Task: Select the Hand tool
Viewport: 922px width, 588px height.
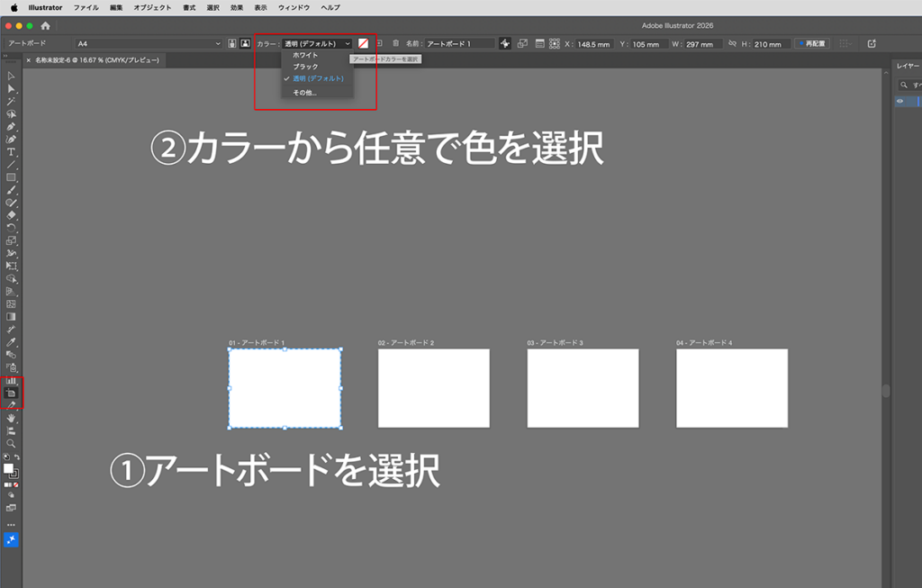Action: tap(12, 419)
